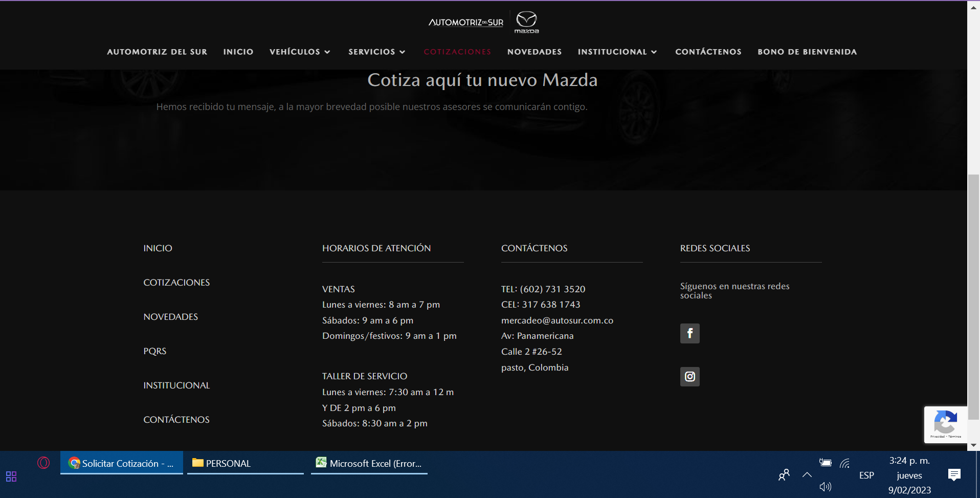Click footer PQRS link
Screen dimensions: 980x498
click(154, 351)
